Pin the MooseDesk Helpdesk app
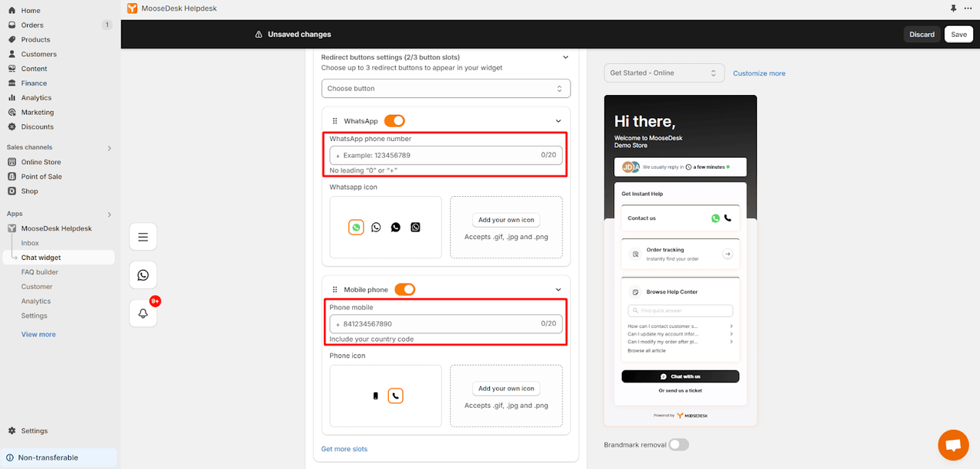The height and width of the screenshot is (469, 980). pyautogui.click(x=953, y=8)
